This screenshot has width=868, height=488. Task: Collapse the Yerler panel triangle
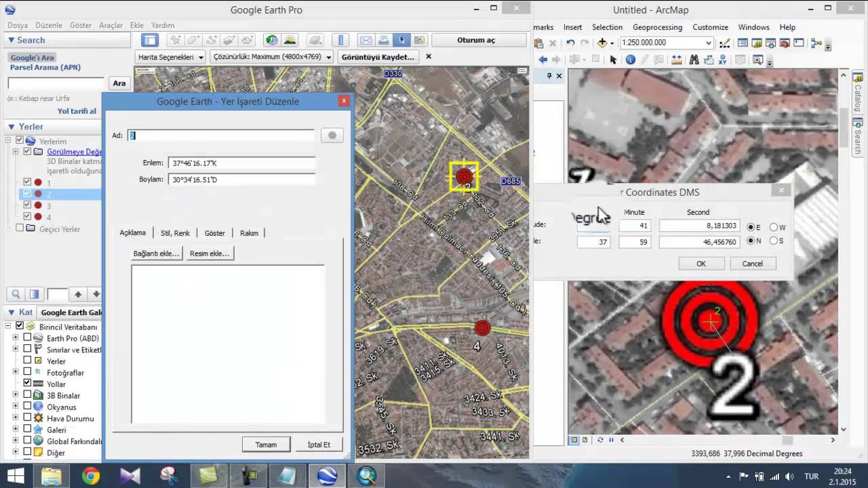pyautogui.click(x=12, y=127)
